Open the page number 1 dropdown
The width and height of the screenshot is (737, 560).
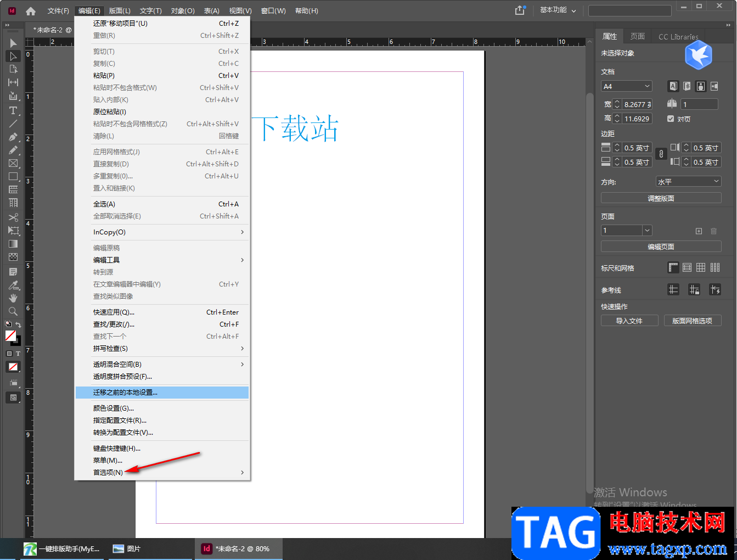click(x=648, y=231)
